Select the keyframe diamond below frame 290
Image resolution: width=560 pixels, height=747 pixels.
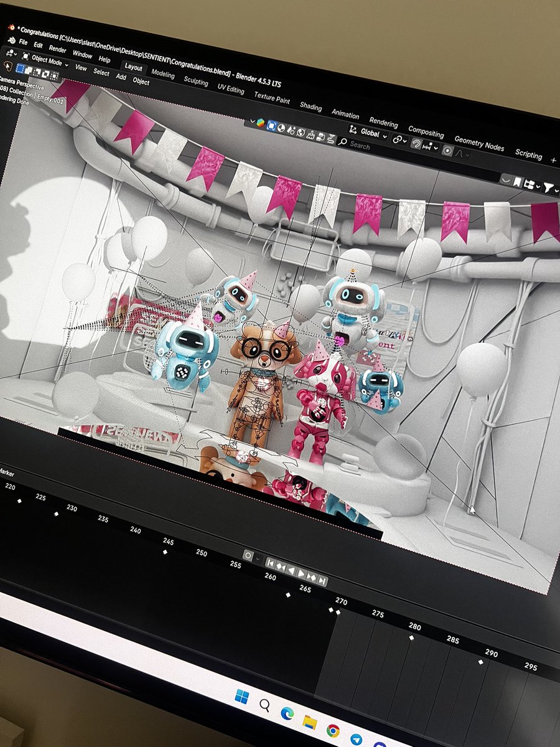click(x=480, y=662)
